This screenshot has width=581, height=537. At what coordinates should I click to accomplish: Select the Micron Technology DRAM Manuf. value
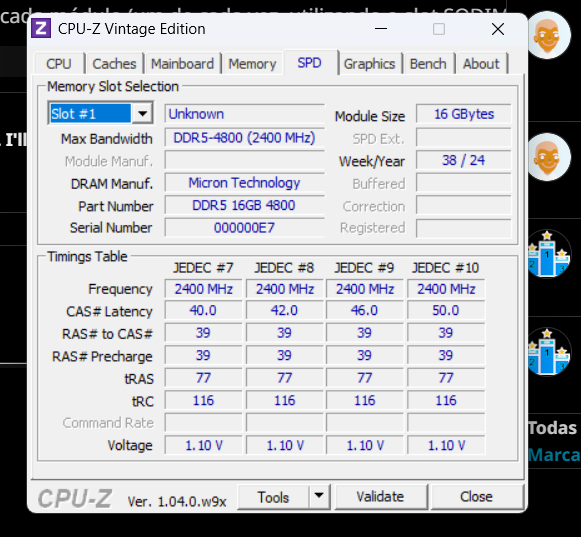coord(245,183)
